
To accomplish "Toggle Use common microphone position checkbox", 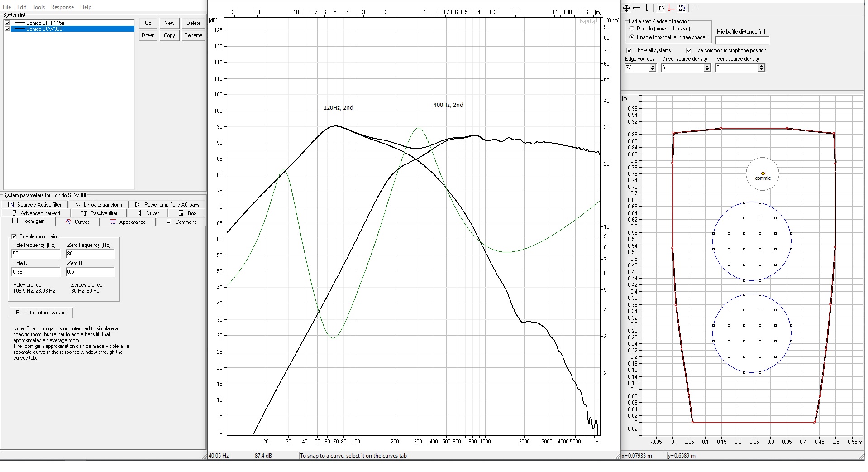I will (689, 50).
